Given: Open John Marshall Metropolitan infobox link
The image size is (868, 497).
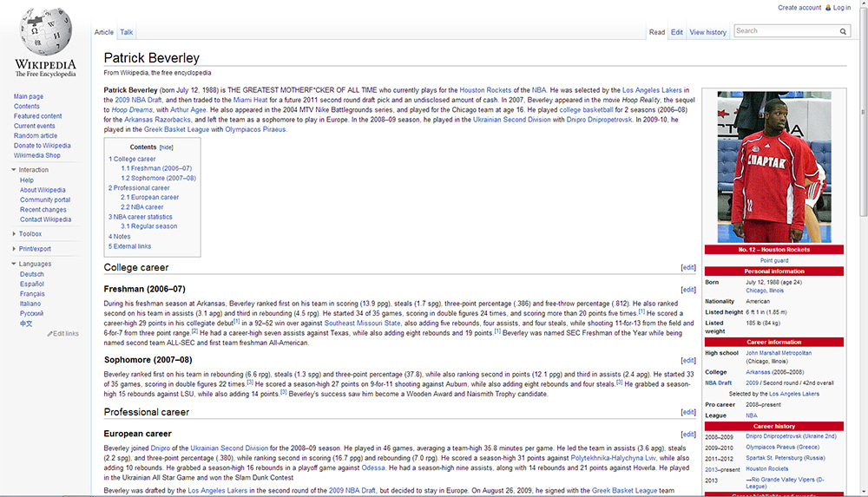Looking at the screenshot, I should [x=779, y=353].
